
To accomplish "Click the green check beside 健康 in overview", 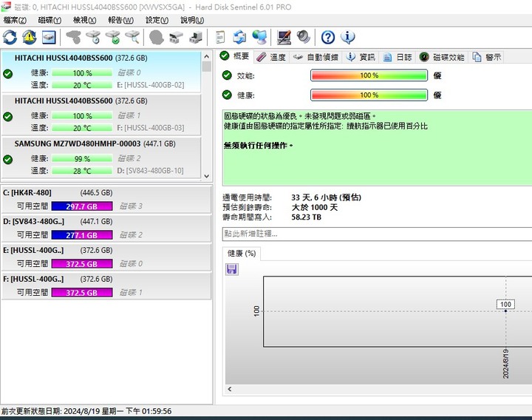I will click(227, 95).
